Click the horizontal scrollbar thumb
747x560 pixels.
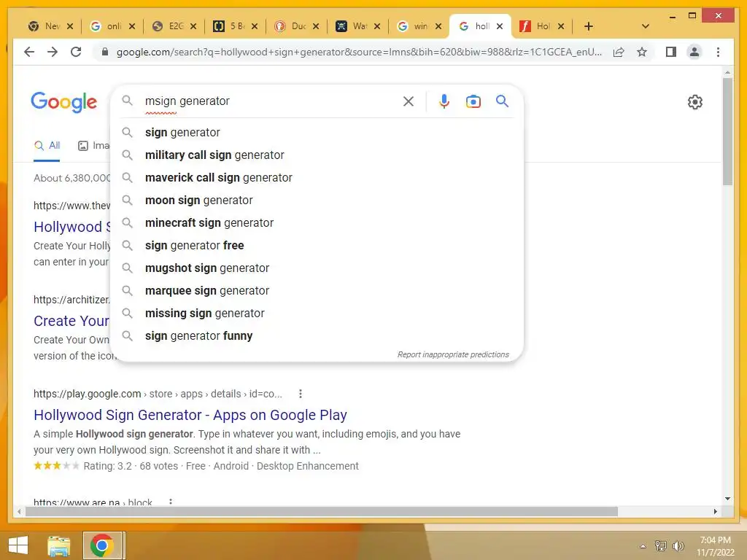(322, 511)
